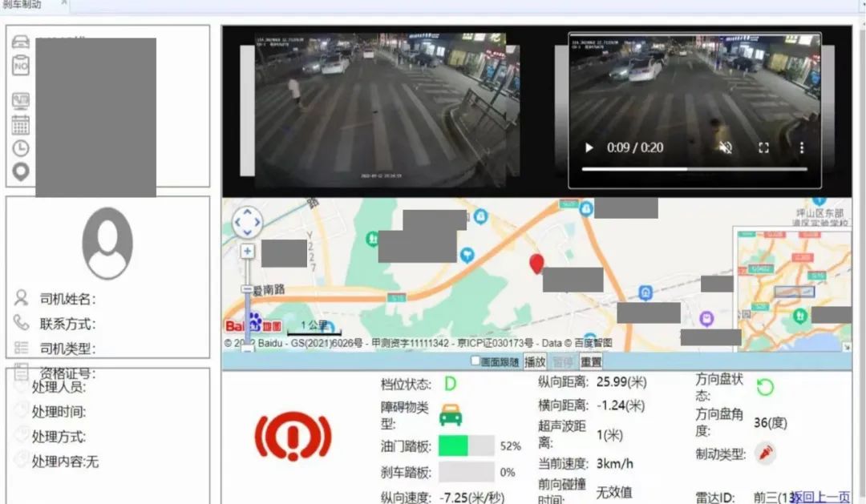Screen dimensions: 866x504
Task: Open the video's three-dot more options menu
Action: [801, 147]
